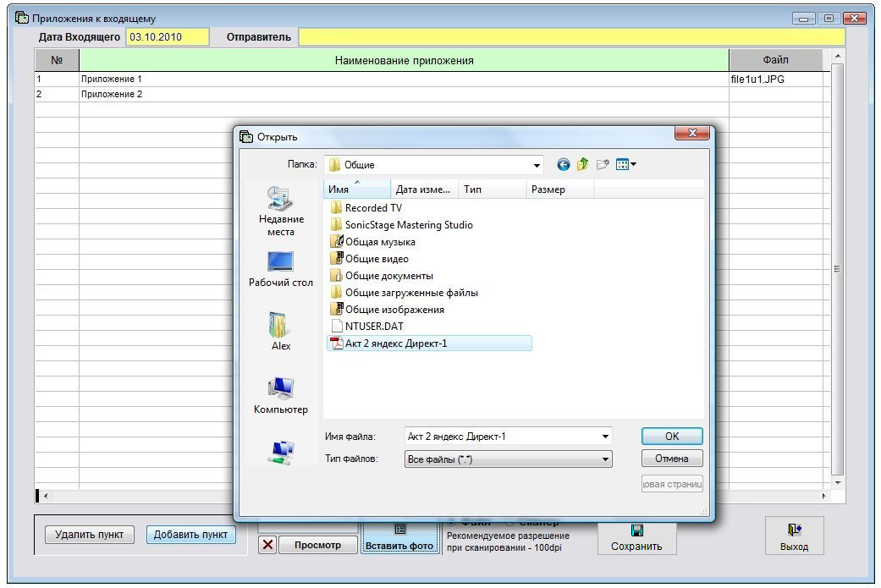Expand the Имя файла dropdown
This screenshot has width=881, height=588.
[605, 437]
